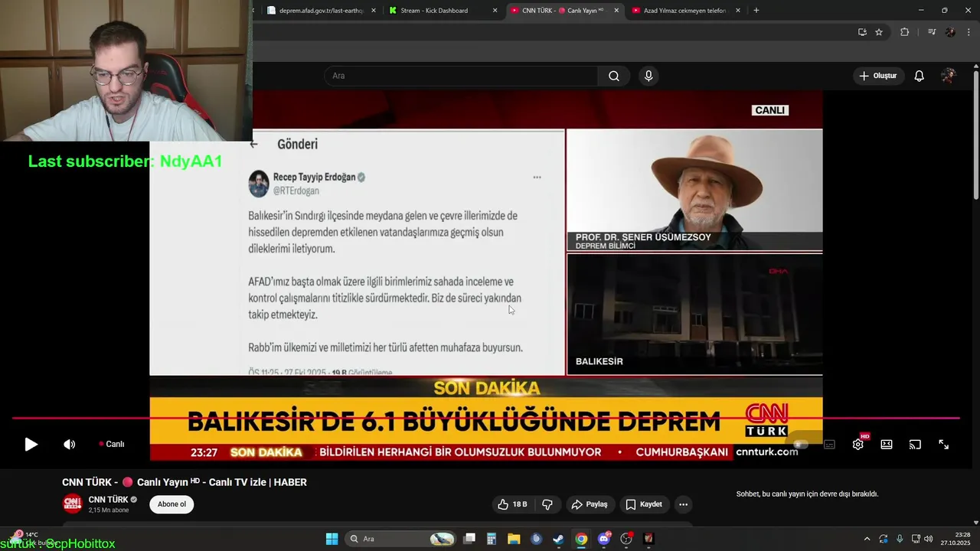Start voice search with microphone
The image size is (980, 551).
(x=648, y=76)
